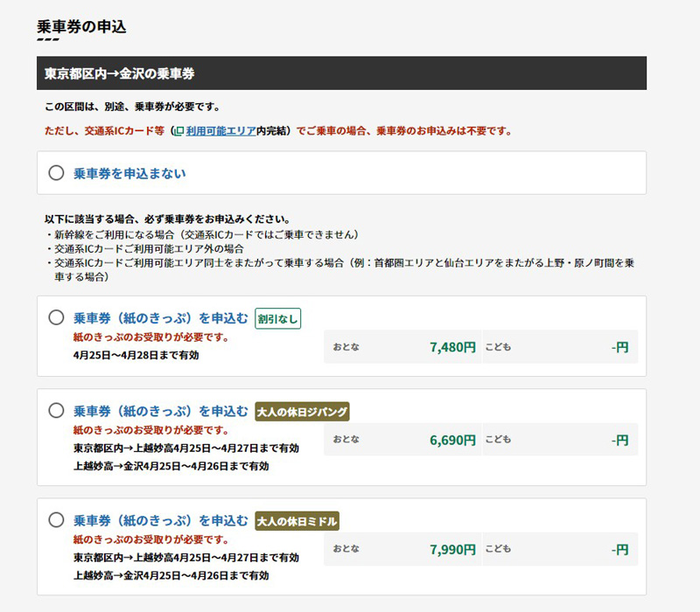Select the 乗車券を申込まない radio button
The width and height of the screenshot is (700, 612).
pyautogui.click(x=56, y=172)
